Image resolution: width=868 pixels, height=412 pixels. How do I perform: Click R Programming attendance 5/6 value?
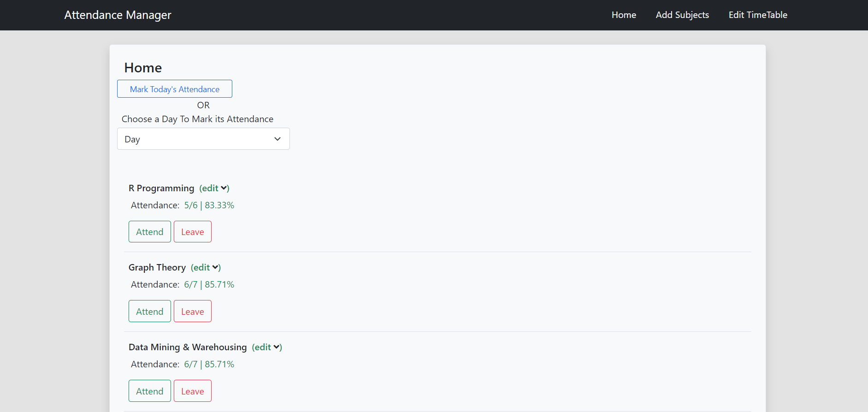(x=191, y=205)
